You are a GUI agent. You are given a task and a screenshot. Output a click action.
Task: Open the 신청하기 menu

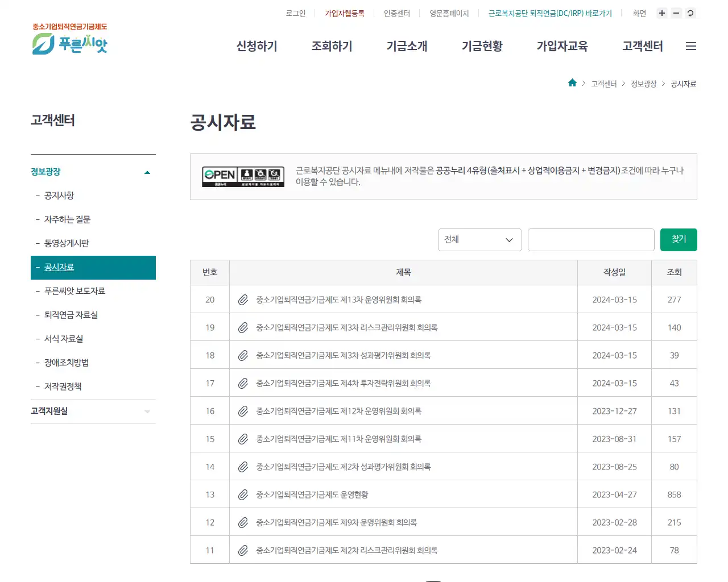point(257,47)
